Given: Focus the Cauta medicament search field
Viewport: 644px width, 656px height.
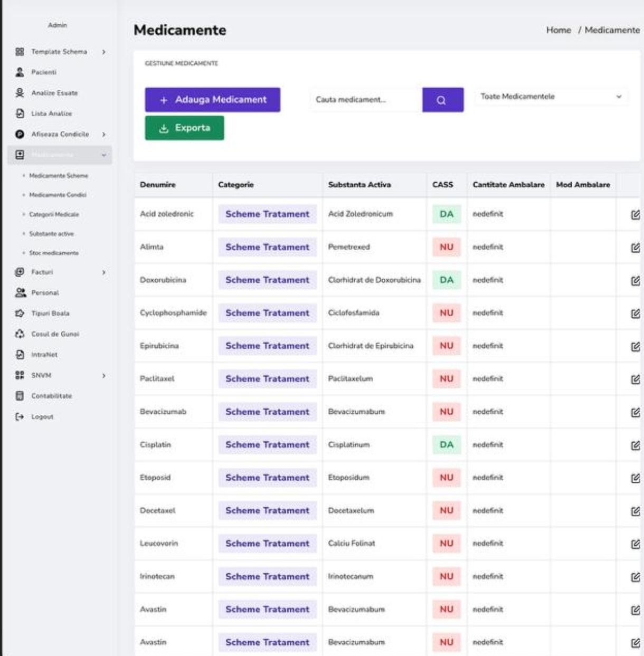Looking at the screenshot, I should click(x=366, y=100).
